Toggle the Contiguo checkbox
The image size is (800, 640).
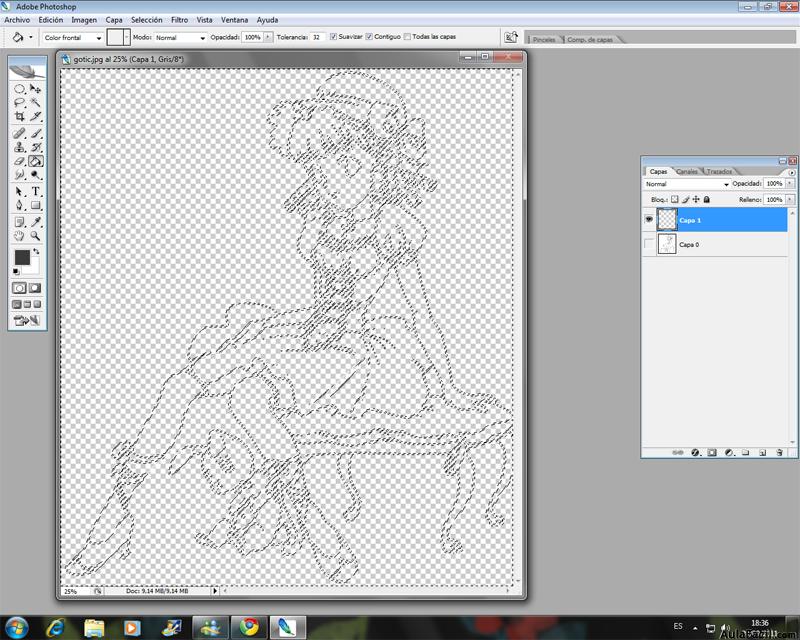tap(369, 37)
